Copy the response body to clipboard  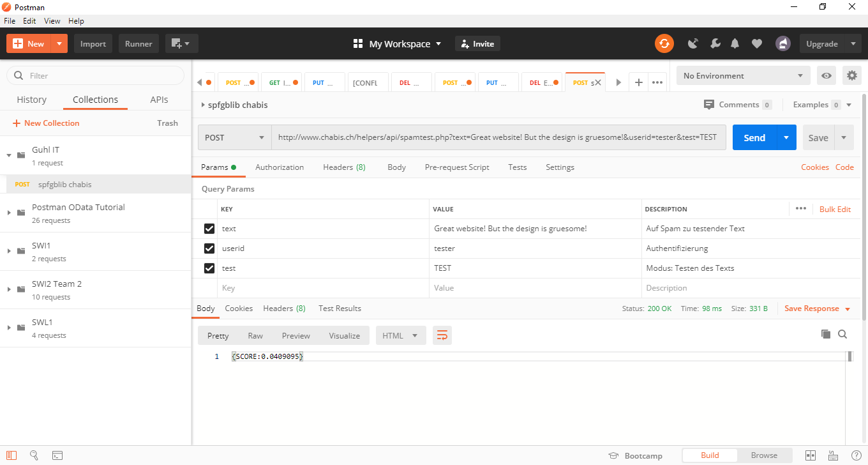coord(825,334)
